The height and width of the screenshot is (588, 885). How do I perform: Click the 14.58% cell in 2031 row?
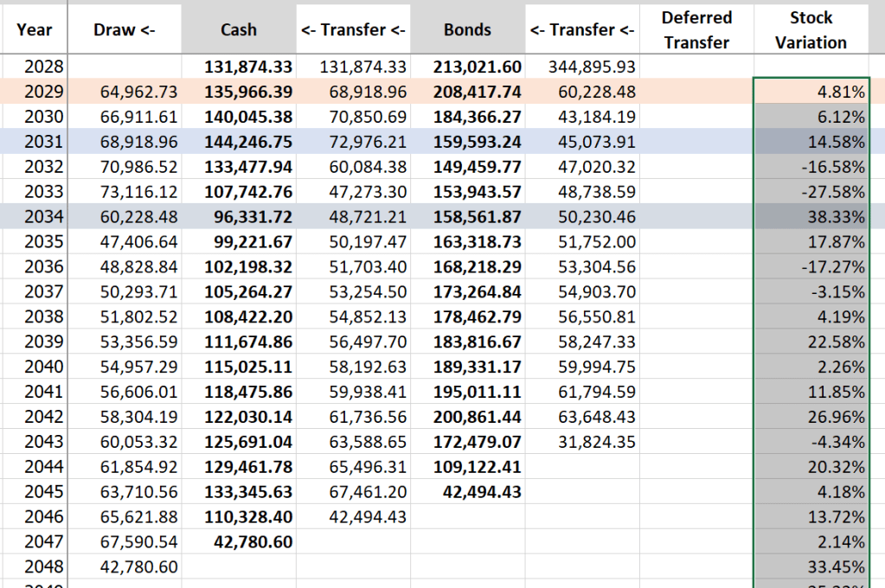tap(811, 142)
